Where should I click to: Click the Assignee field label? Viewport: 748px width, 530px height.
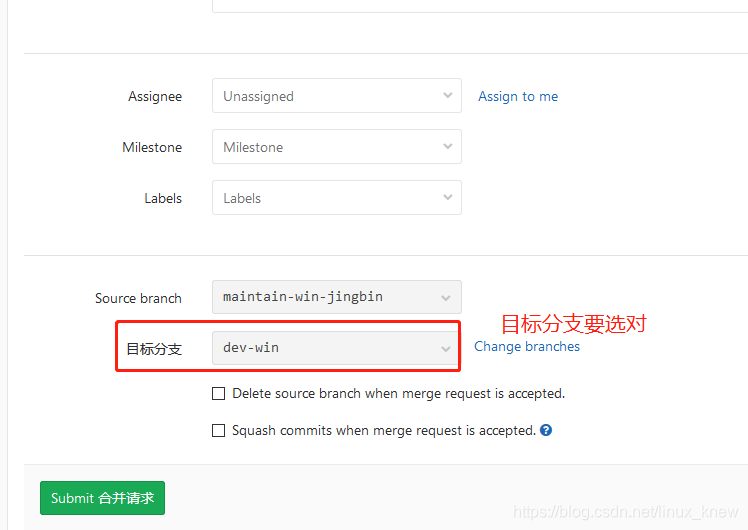[x=155, y=96]
